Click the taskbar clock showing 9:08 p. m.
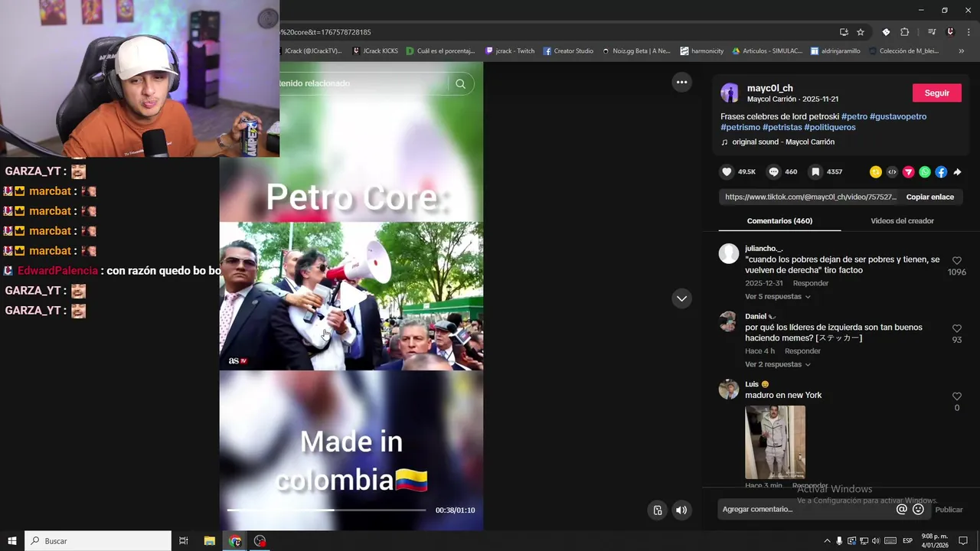This screenshot has height=551, width=980. (935, 541)
